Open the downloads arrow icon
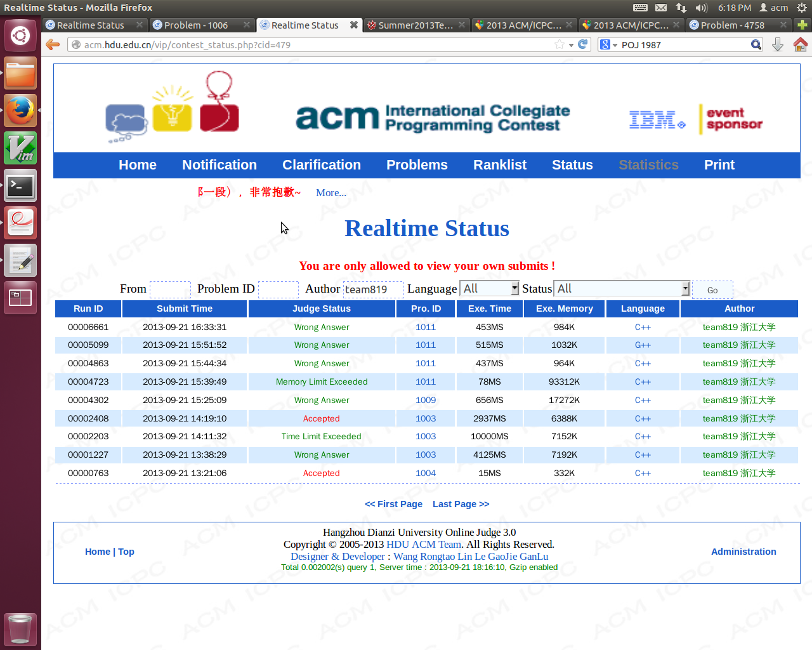The width and height of the screenshot is (812, 650). [778, 44]
